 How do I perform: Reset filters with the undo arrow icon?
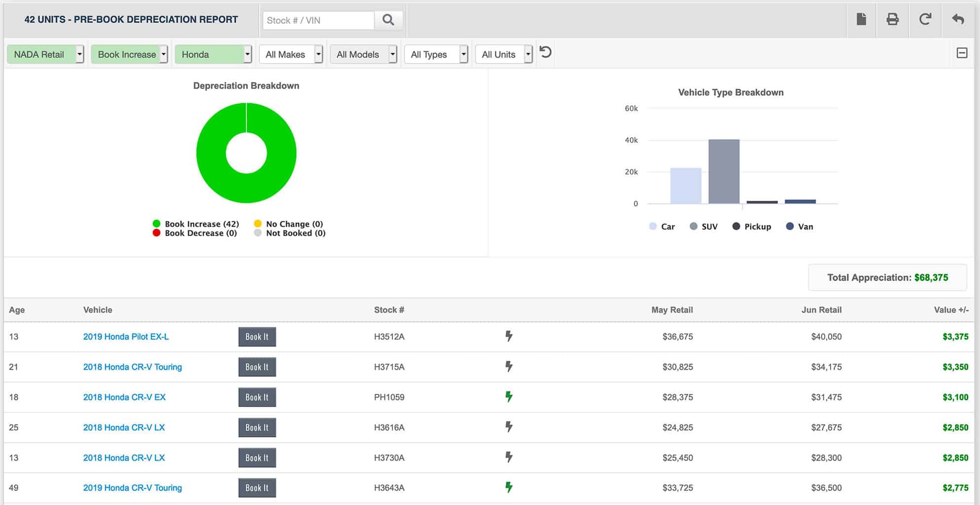545,52
